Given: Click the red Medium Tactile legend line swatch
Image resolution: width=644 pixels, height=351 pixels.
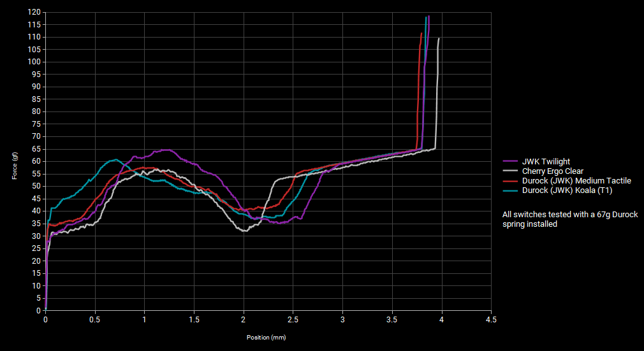Looking at the screenshot, I should [x=510, y=181].
